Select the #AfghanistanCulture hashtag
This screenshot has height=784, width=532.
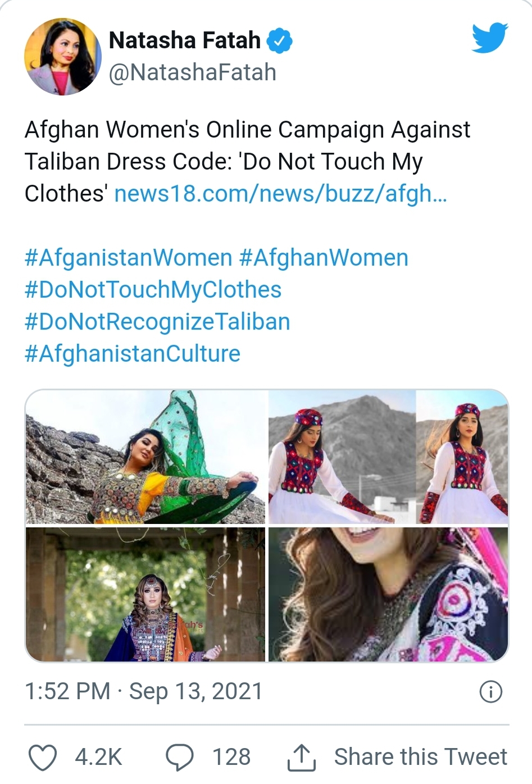pos(133,354)
